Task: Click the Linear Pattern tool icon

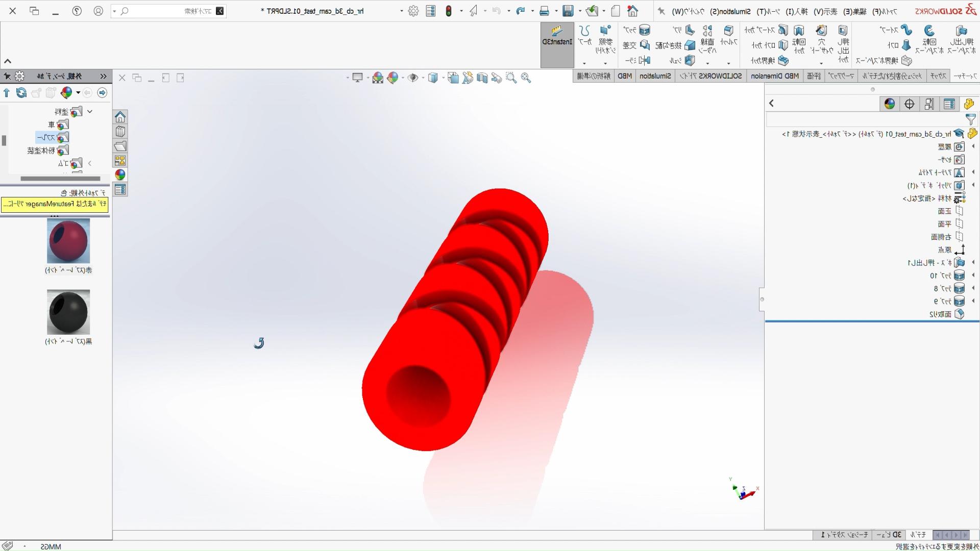Action: click(x=707, y=31)
